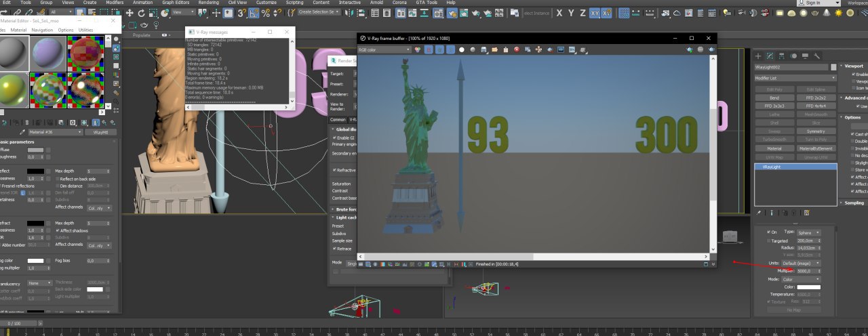
Task: Open the Units Default (image) dropdown
Action: (801, 263)
